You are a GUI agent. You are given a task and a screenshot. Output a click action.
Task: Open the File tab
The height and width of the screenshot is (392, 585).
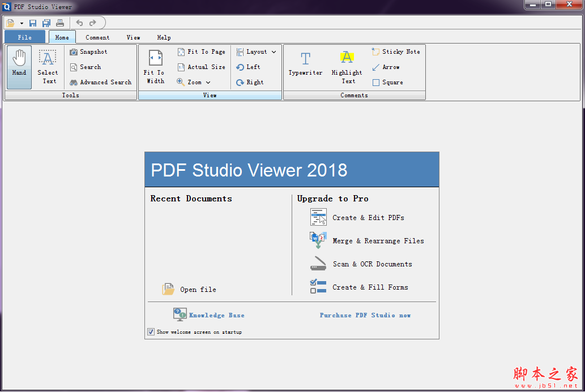(x=25, y=37)
